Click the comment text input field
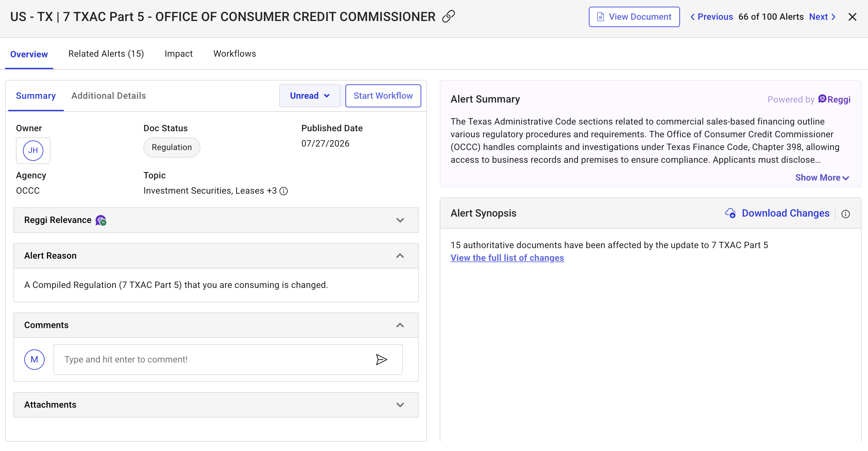This screenshot has width=868, height=451. pos(228,359)
